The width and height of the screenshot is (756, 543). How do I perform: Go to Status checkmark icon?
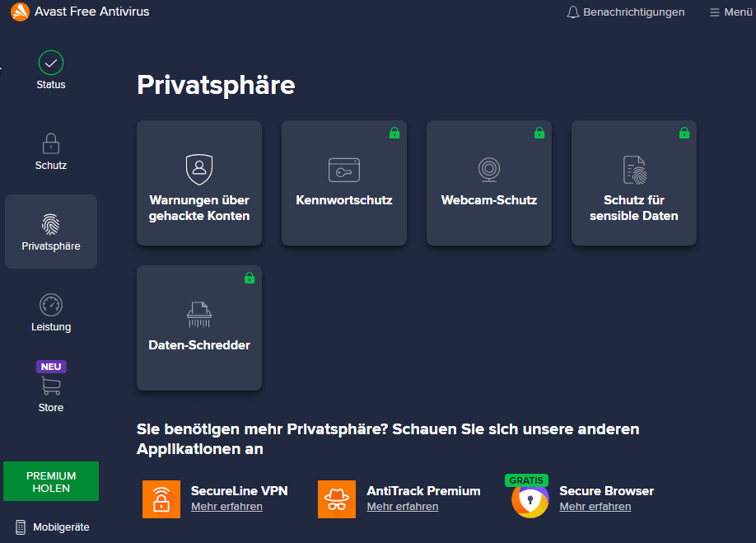[x=50, y=63]
